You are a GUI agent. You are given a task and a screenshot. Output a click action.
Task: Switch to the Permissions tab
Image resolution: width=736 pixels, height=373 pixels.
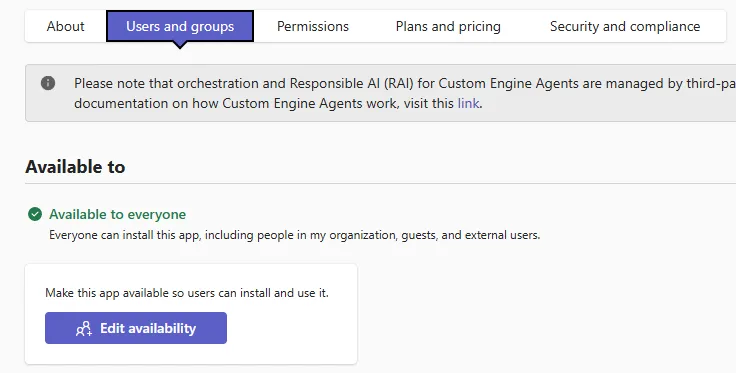click(x=313, y=26)
